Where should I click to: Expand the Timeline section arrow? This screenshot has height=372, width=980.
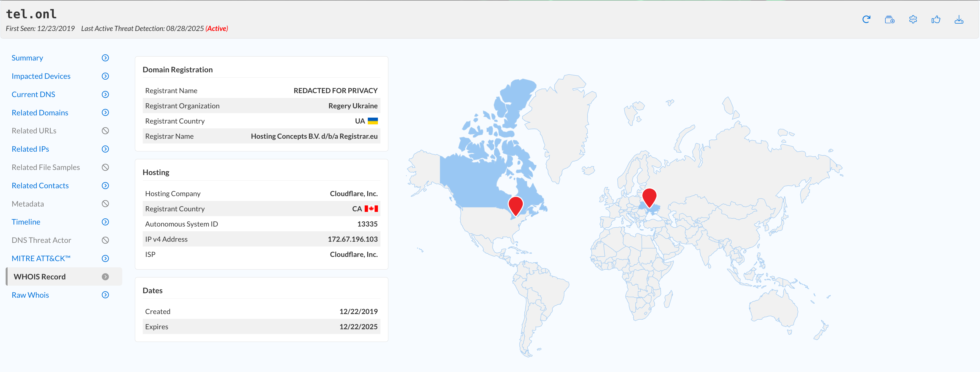pos(105,222)
